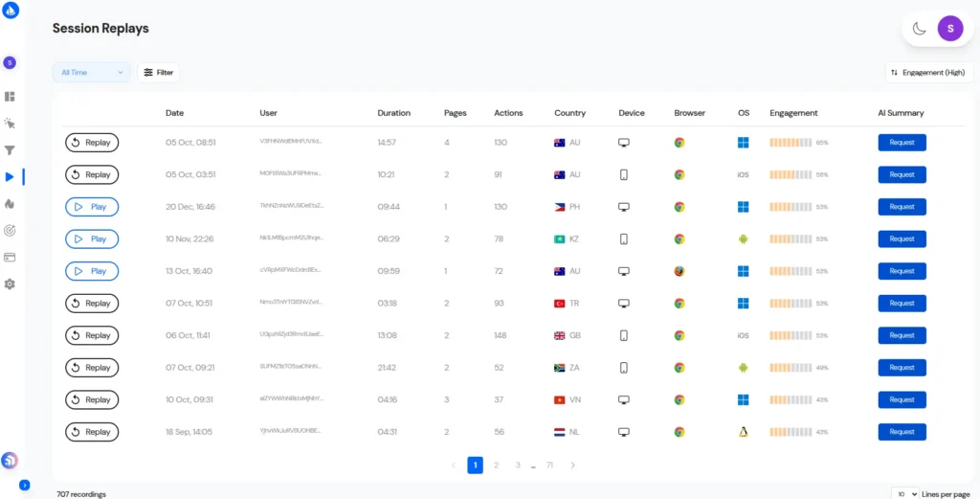Click the Duration column header

click(x=393, y=113)
